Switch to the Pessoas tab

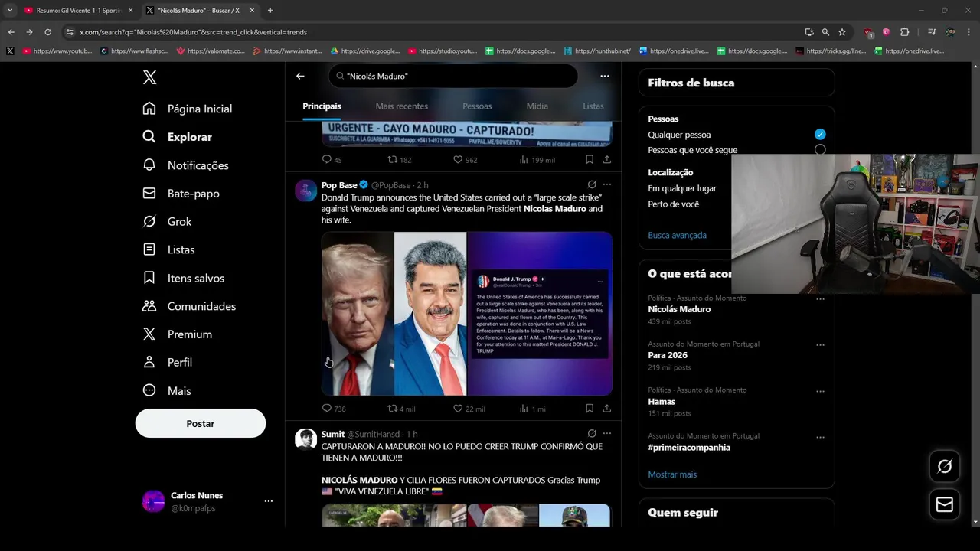click(477, 106)
